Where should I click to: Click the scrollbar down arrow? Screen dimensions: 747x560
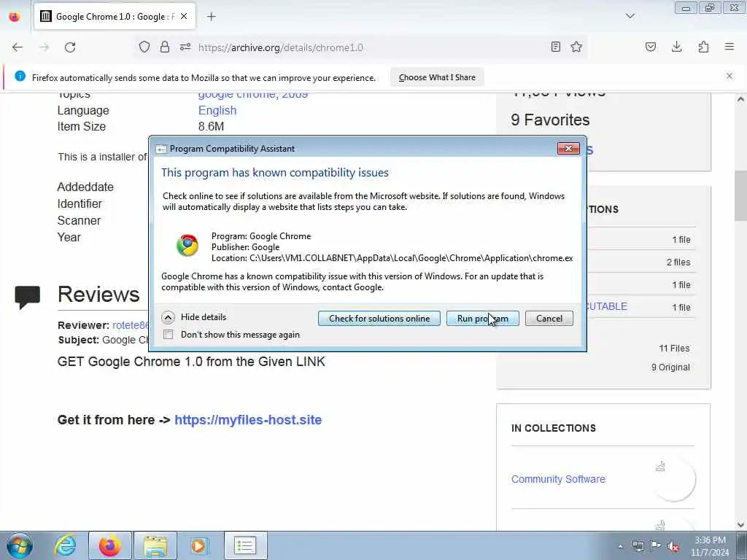740,525
